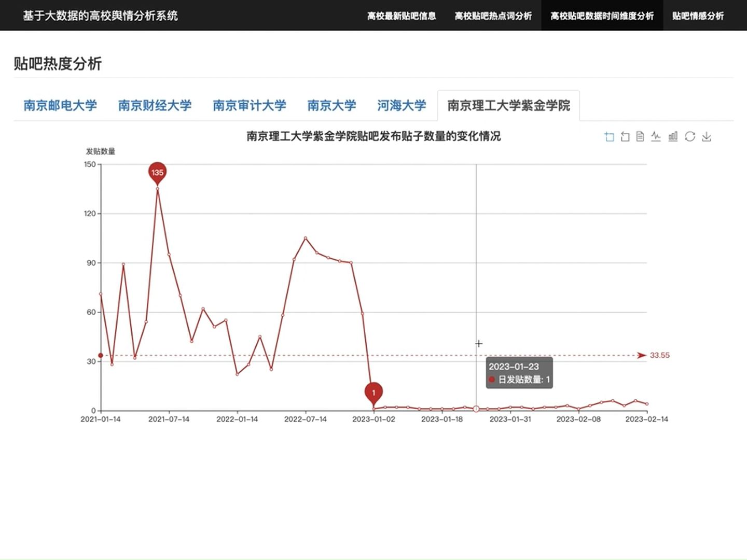Activate the area zoom tool icon
Viewport: 747px width, 560px height.
pyautogui.click(x=610, y=136)
